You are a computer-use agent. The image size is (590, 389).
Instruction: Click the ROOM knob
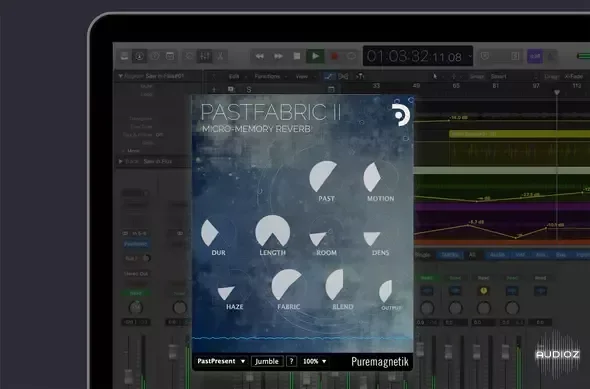click(x=326, y=232)
